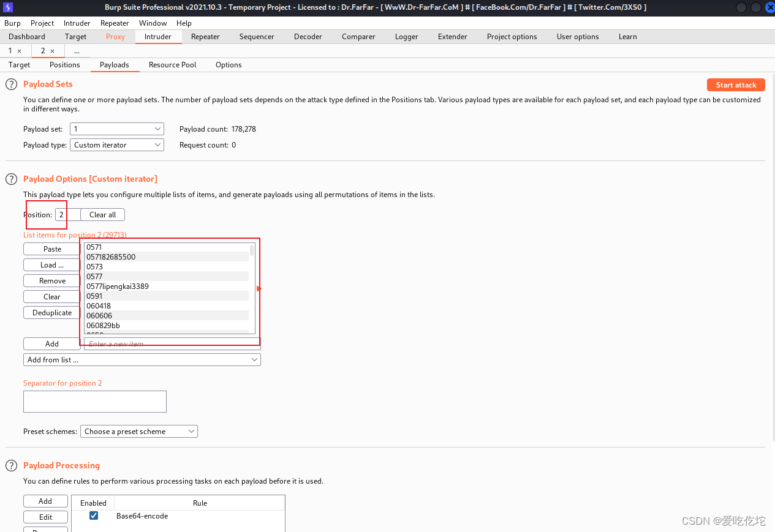Click the Rule column header
Image resolution: width=775 pixels, height=532 pixels.
coord(200,503)
